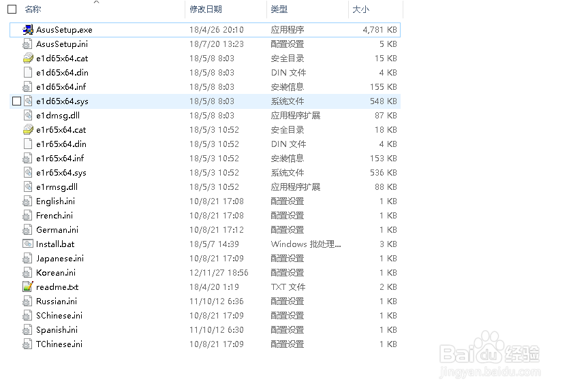The image size is (573, 392).
Task: Sort by the 大小 column header
Action: (360, 9)
